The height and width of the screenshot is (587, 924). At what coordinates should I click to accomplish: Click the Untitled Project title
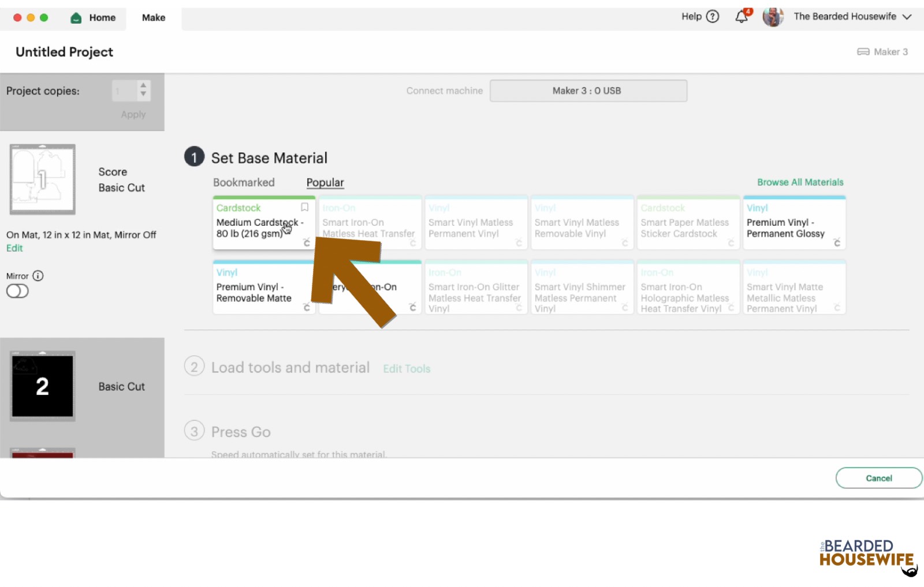point(64,52)
